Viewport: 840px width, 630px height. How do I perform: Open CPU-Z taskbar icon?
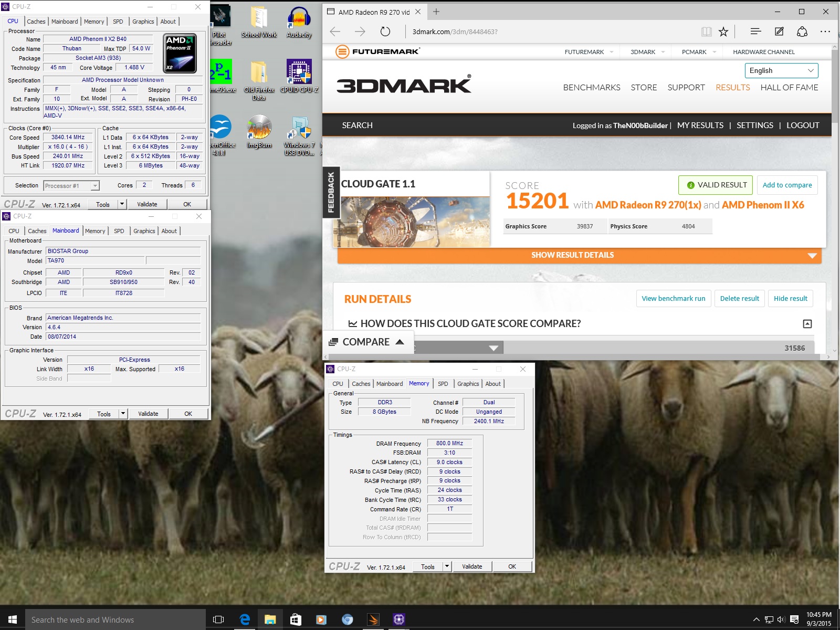[398, 619]
